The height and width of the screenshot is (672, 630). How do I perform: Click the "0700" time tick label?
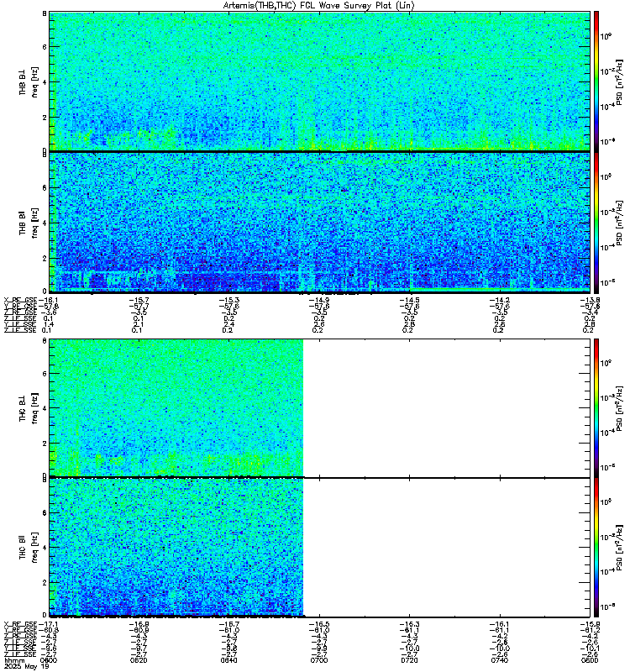pyautogui.click(x=319, y=660)
